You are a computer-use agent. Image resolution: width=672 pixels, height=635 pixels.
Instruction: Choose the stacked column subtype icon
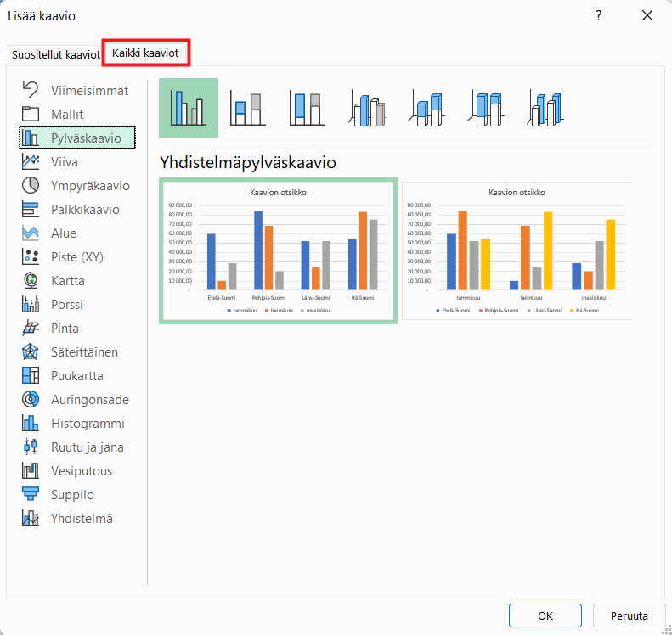(x=248, y=108)
